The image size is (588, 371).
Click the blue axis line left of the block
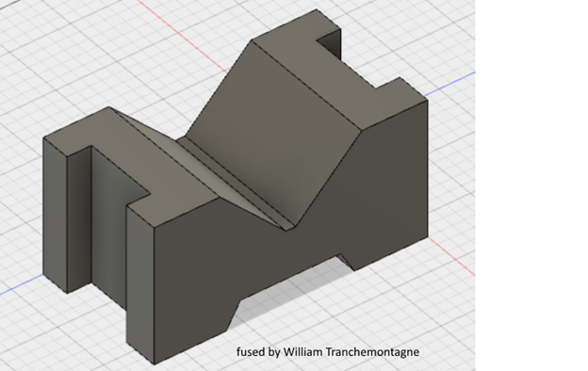[22, 284]
